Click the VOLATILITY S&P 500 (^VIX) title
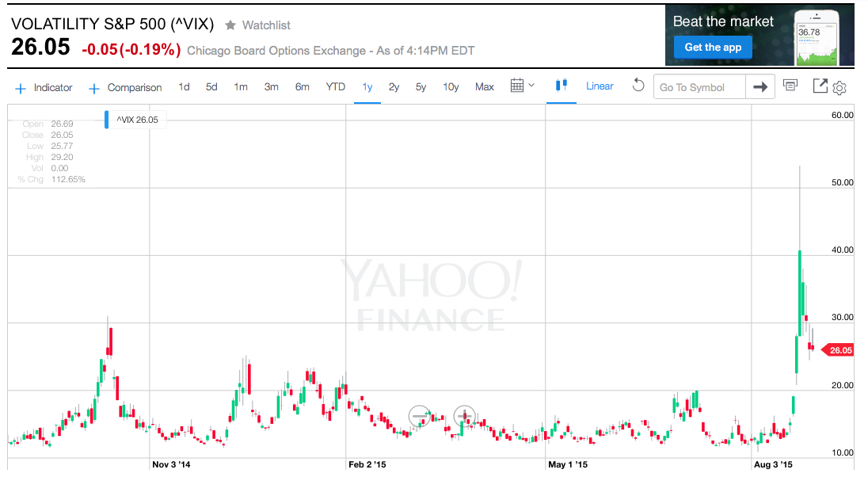Image resolution: width=868 pixels, height=477 pixels. point(112,24)
